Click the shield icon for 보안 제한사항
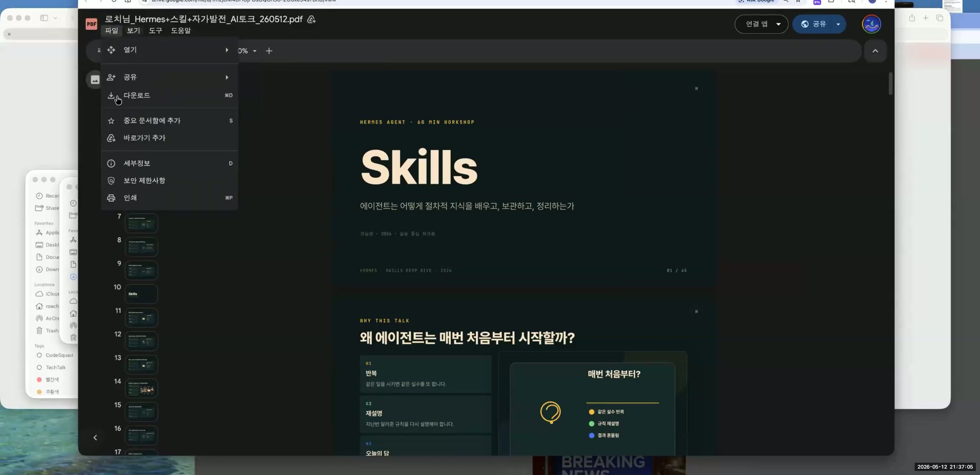This screenshot has width=980, height=475. click(x=111, y=181)
